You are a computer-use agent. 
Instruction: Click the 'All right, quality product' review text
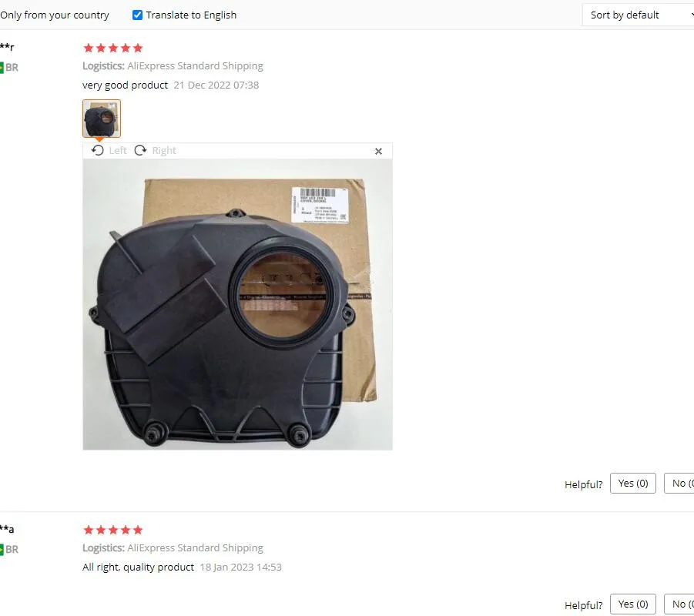tap(138, 567)
